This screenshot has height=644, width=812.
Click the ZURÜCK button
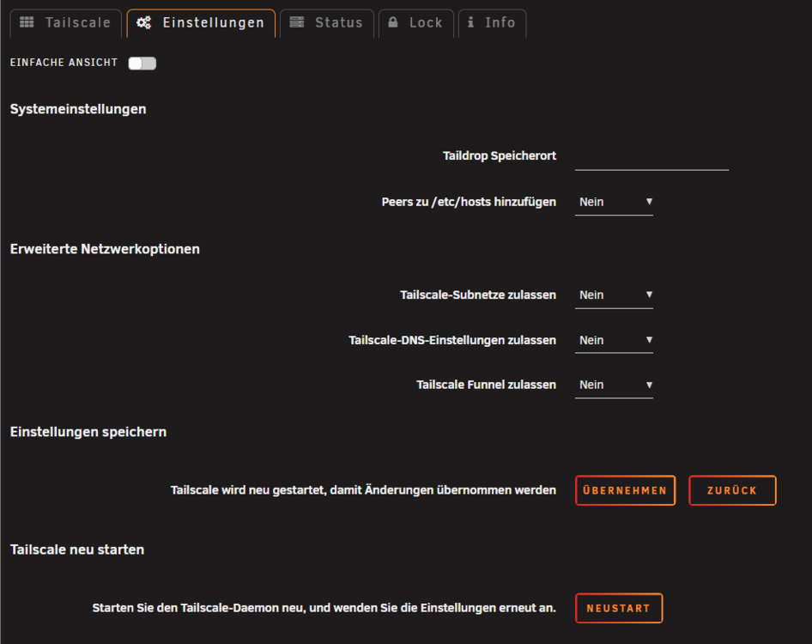click(732, 490)
